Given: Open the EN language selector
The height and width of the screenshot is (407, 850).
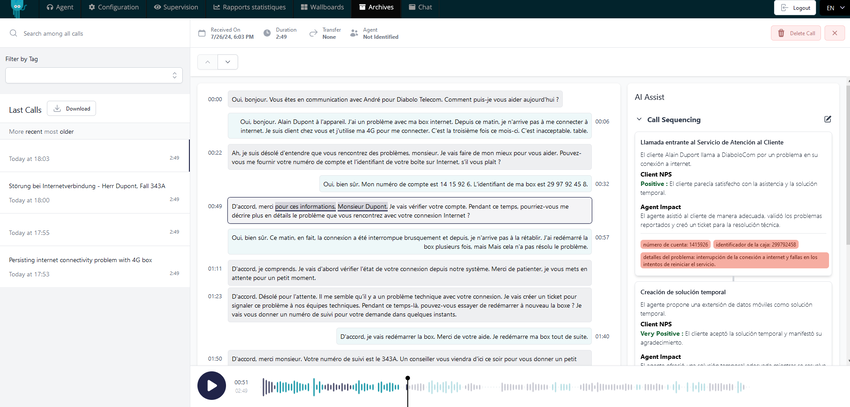Looking at the screenshot, I should click(833, 8).
